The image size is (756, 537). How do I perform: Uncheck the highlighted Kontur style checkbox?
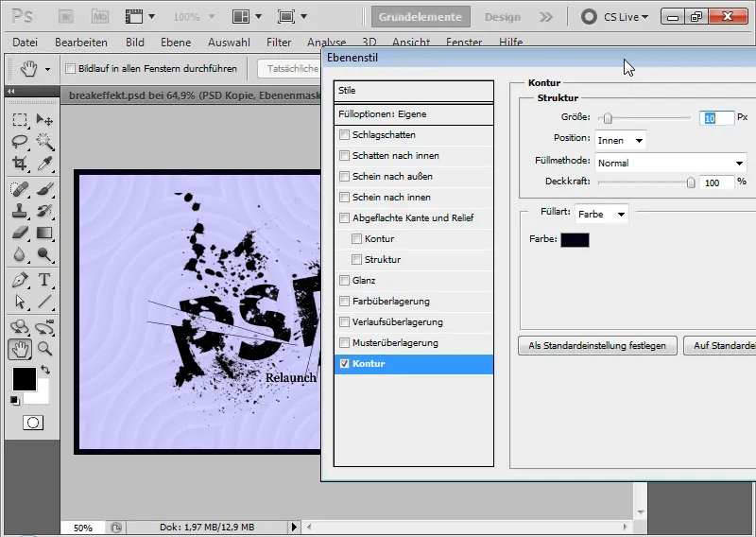pos(344,364)
